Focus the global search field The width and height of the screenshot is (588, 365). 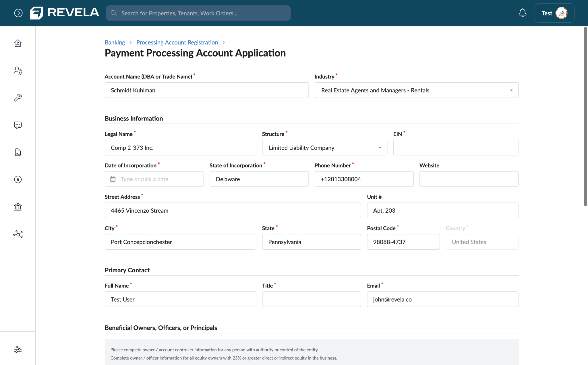pyautogui.click(x=198, y=13)
